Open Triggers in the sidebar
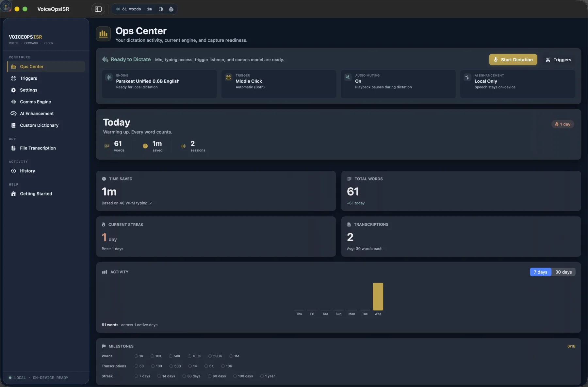588x387 pixels. coord(46,78)
